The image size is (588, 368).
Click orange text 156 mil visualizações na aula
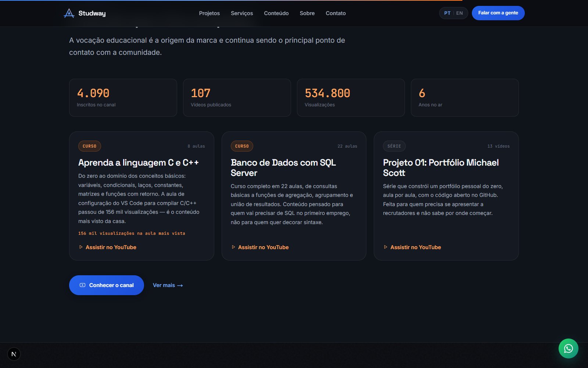132,233
